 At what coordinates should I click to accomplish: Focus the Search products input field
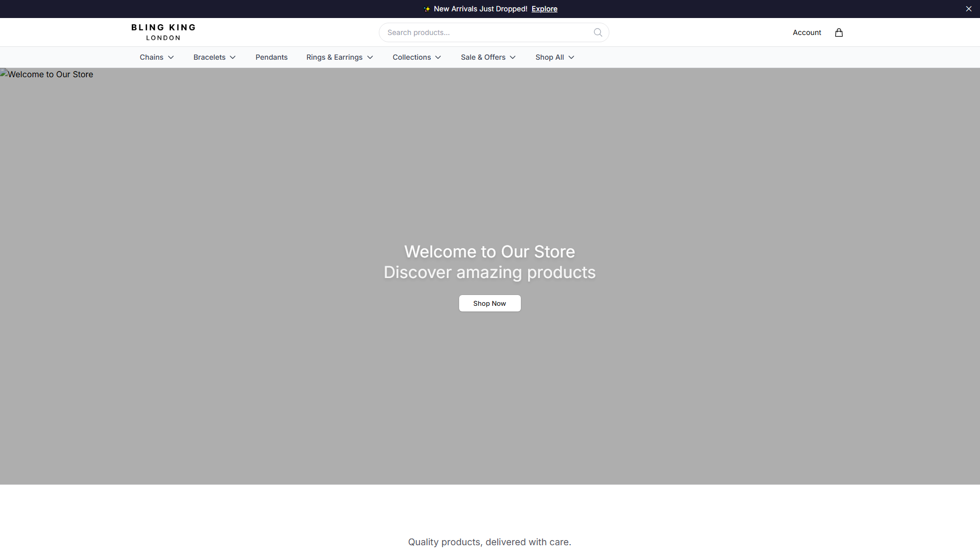point(494,32)
